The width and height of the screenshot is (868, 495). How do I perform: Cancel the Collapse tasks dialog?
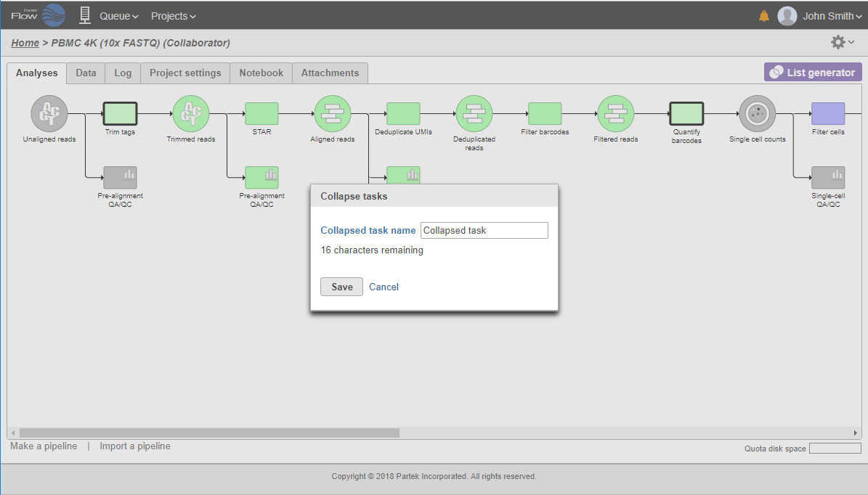pyautogui.click(x=384, y=287)
